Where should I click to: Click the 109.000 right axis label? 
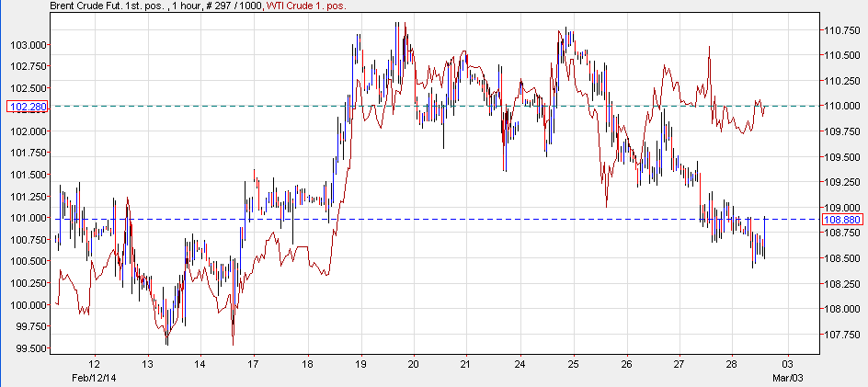click(841, 208)
